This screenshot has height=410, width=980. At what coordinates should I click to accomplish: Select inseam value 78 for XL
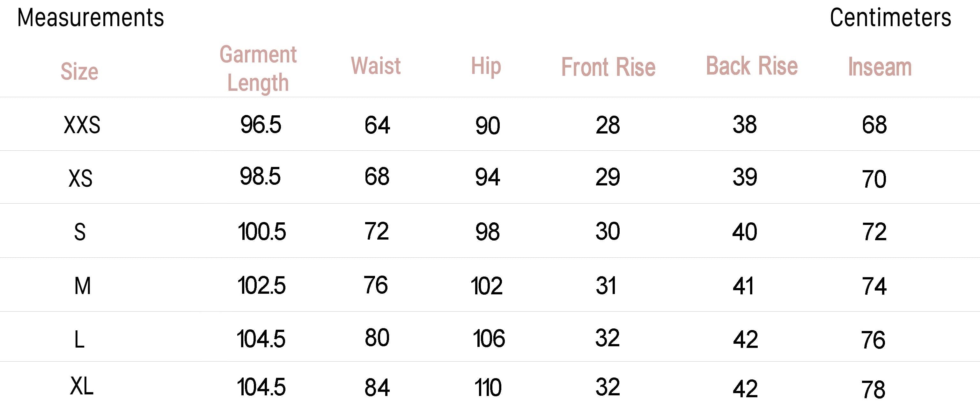[873, 390]
